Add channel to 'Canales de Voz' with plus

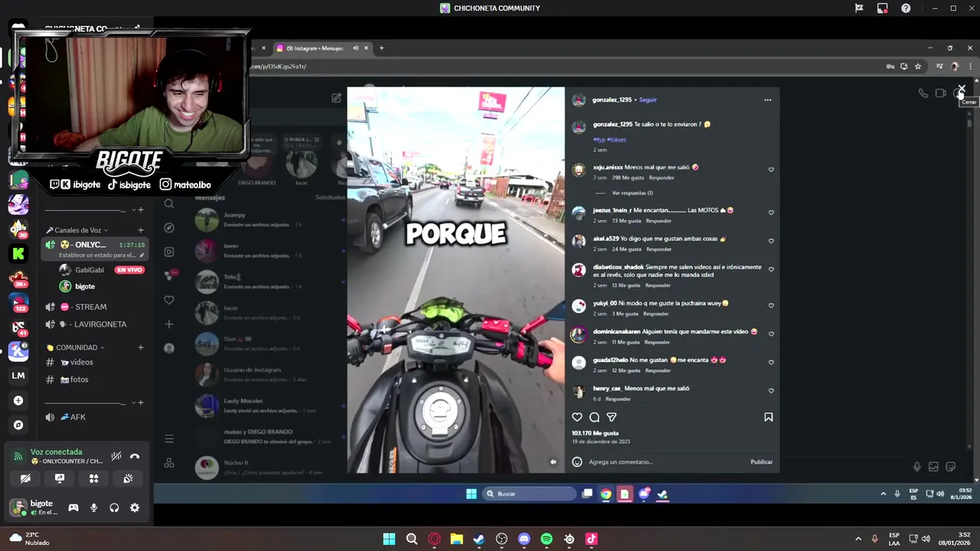pyautogui.click(x=140, y=230)
